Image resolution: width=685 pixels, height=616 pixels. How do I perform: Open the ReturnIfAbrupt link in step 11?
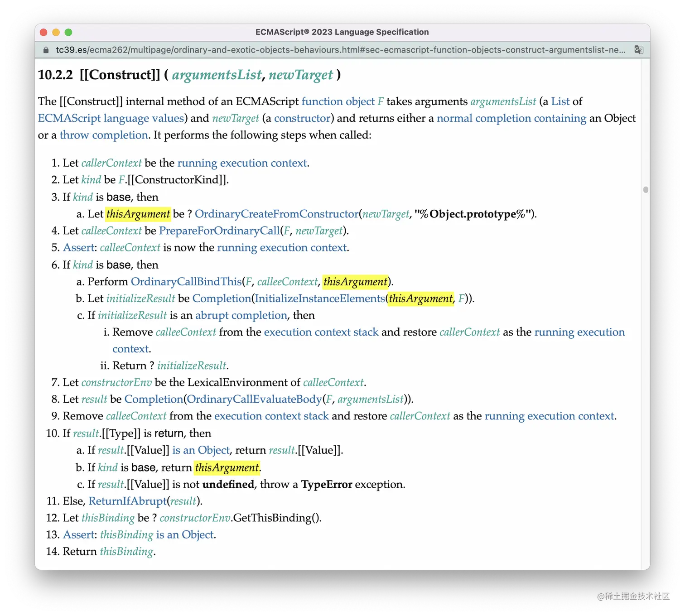[128, 501]
